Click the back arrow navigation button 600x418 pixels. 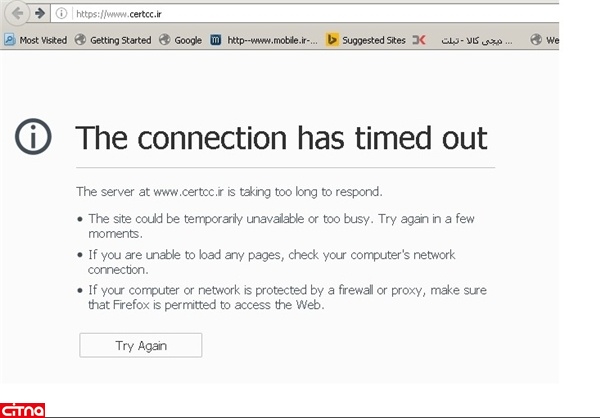click(x=17, y=13)
